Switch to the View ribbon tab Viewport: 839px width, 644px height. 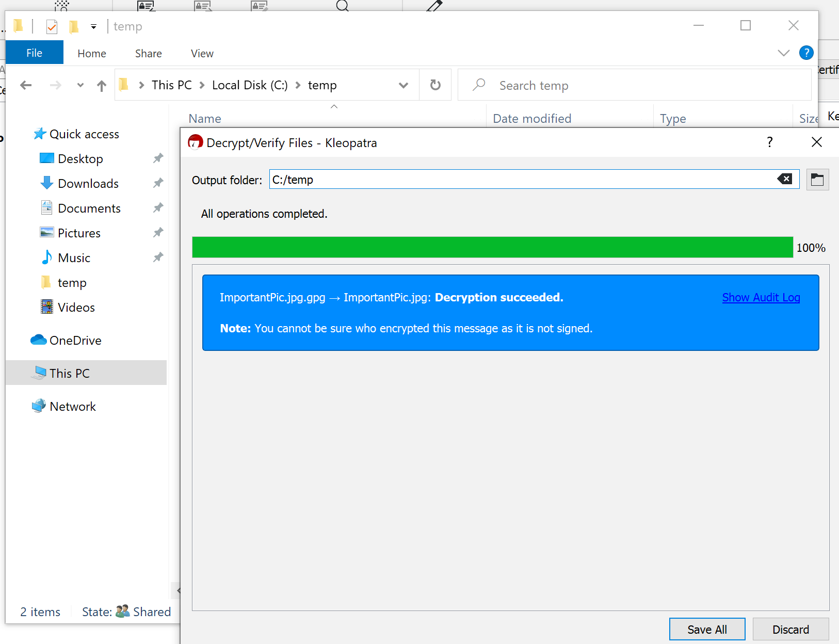pos(202,53)
